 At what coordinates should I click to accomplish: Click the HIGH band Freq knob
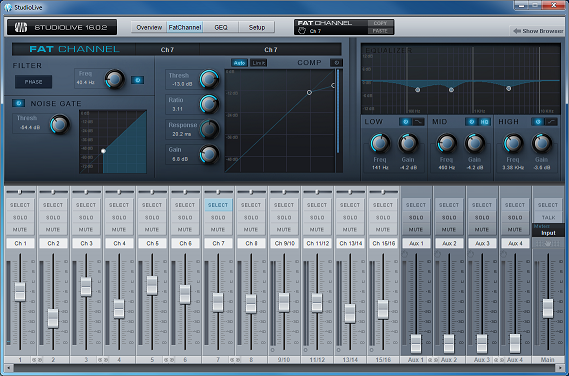[513, 143]
